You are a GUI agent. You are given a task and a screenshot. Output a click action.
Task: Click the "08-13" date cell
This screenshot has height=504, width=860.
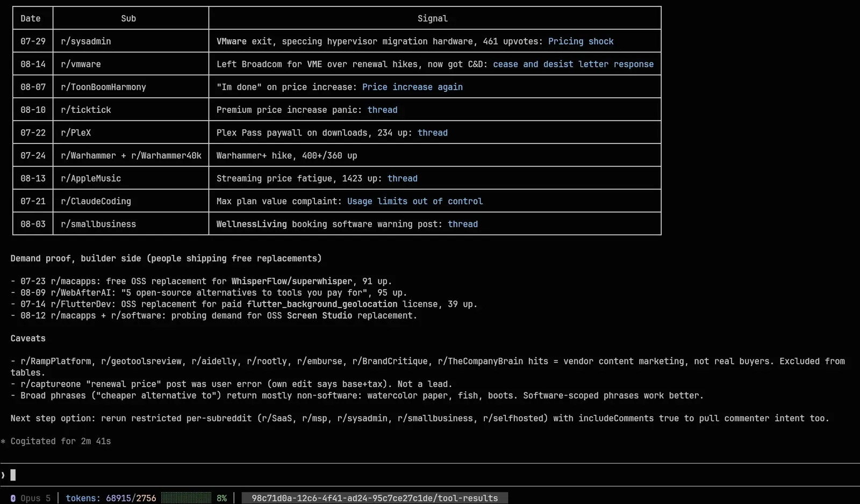(33, 178)
